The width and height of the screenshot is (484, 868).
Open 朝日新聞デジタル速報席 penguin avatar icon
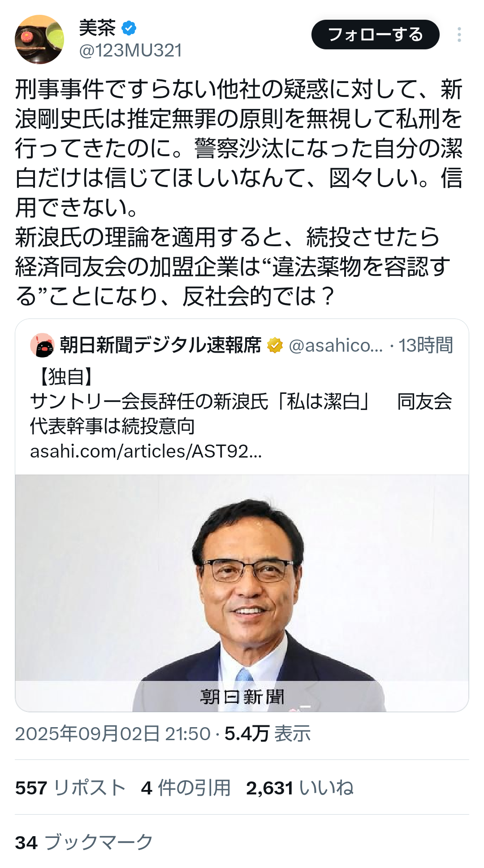tap(42, 345)
